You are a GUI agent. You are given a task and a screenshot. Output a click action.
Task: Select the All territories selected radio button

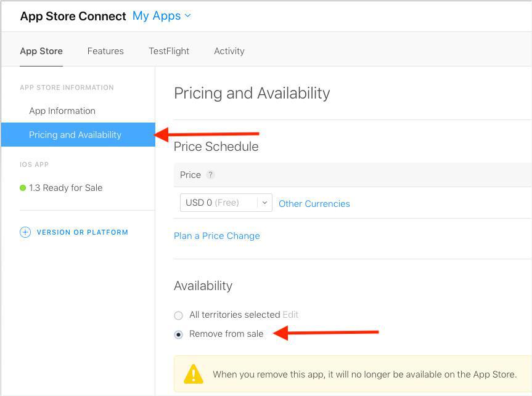click(x=179, y=315)
